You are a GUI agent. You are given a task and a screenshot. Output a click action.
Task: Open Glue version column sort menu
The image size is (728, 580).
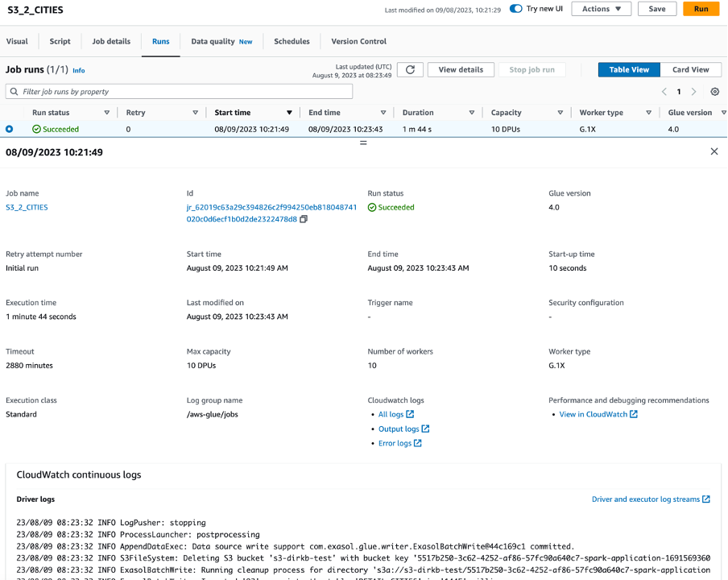point(724,113)
